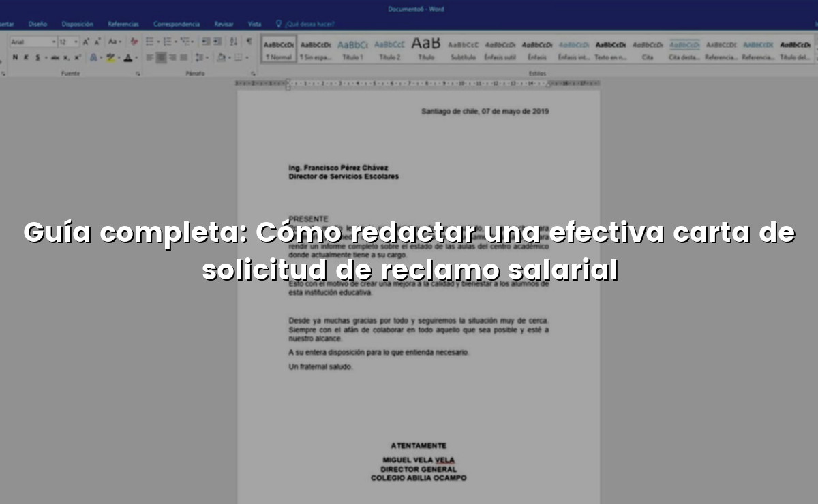
Task: Open the Fuente dialog launcher
Action: point(138,74)
